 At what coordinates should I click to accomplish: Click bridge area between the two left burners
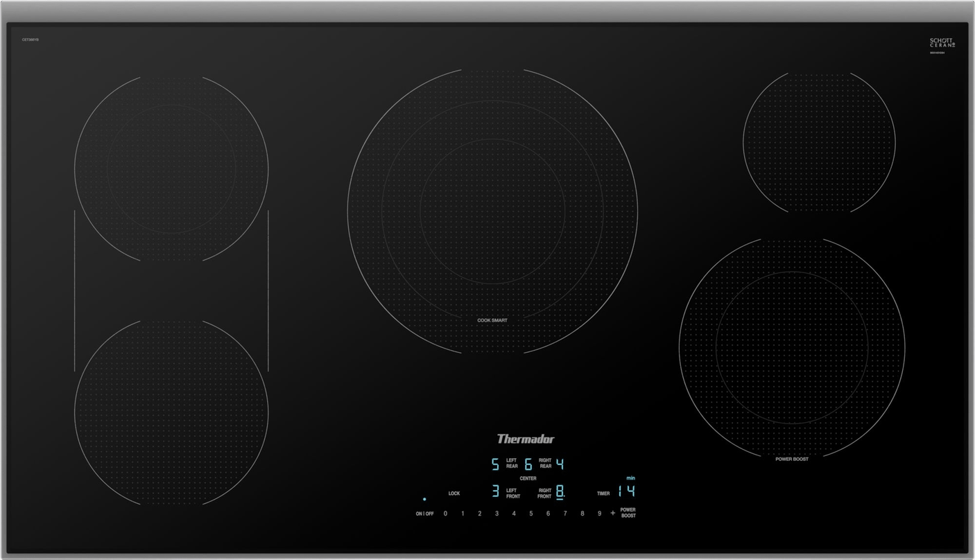point(171,290)
